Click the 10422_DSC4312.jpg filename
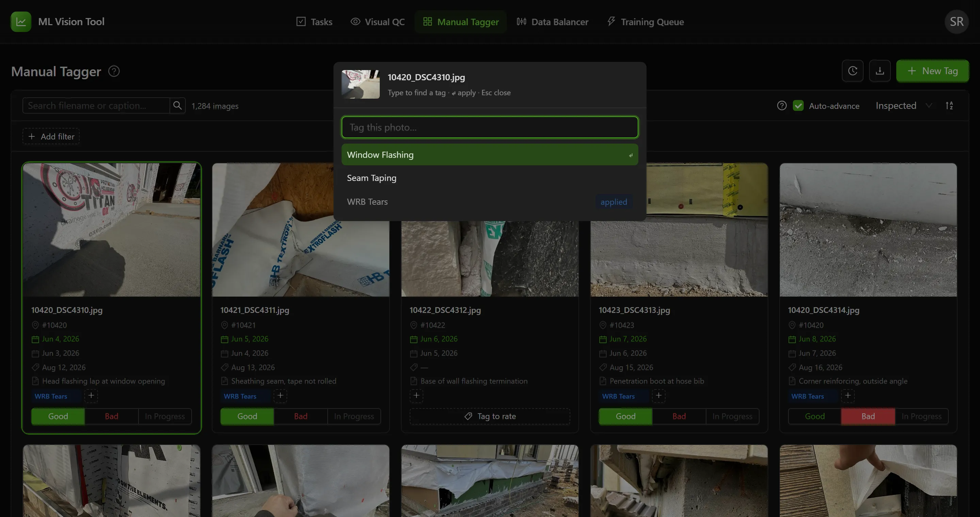980x517 pixels. (x=445, y=310)
